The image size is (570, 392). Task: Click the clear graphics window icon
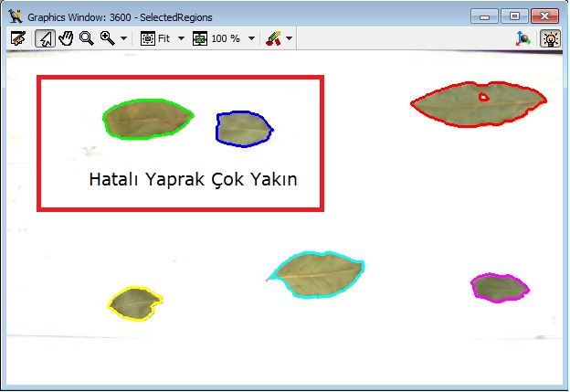point(18,38)
